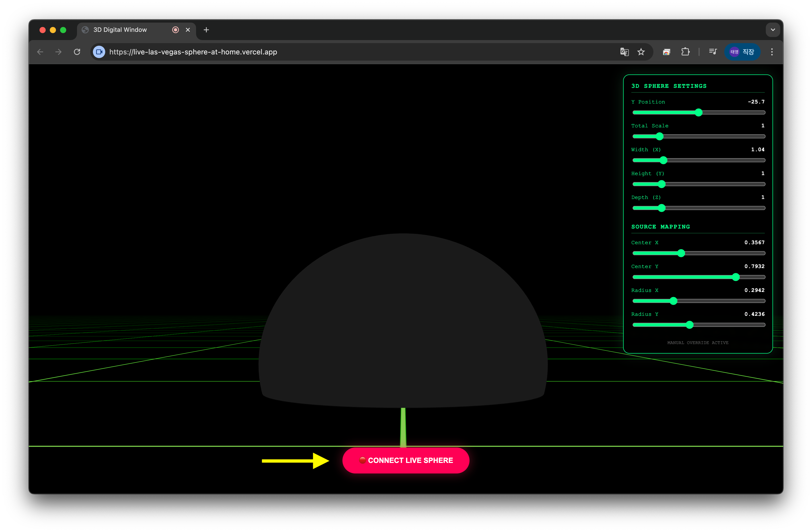
Task: Click the browser back arrow
Action: coord(40,52)
